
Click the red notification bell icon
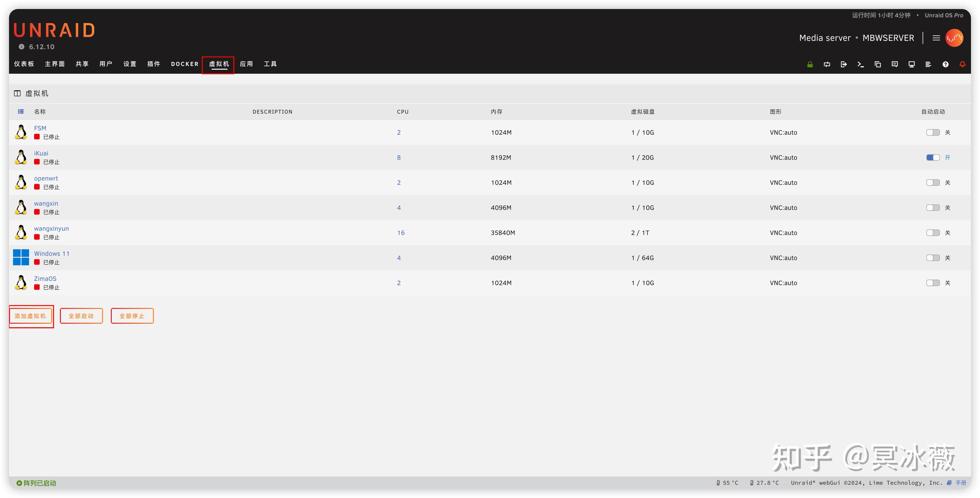pos(962,64)
